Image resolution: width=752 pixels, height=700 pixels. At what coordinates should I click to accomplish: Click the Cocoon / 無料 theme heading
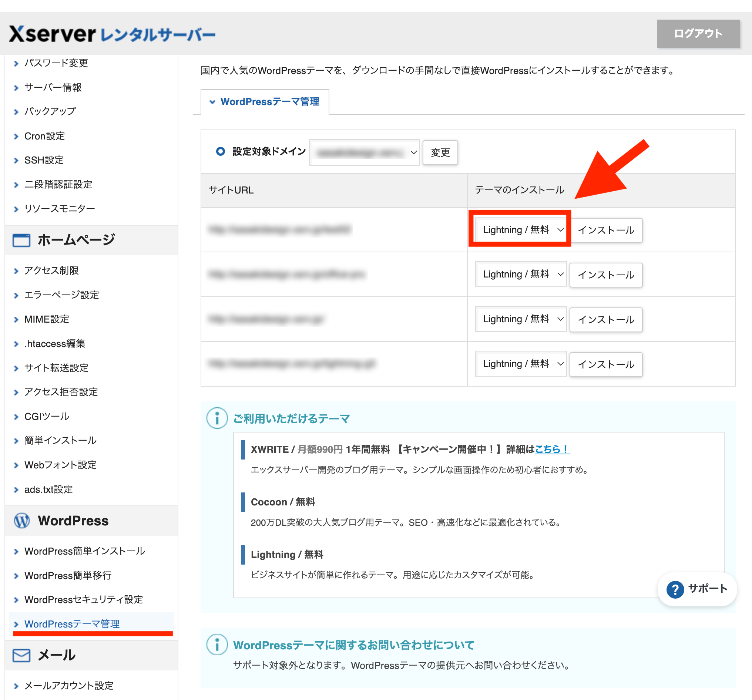(x=283, y=502)
